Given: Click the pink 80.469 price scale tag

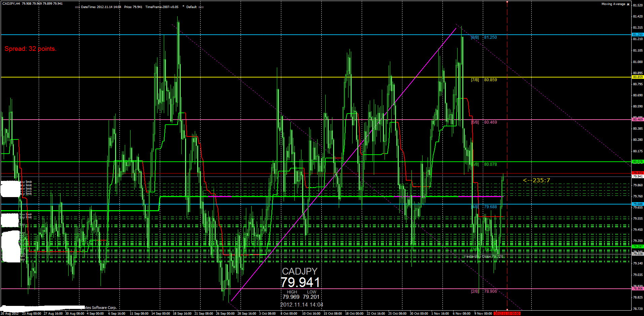Looking at the screenshot, I should click(x=638, y=120).
